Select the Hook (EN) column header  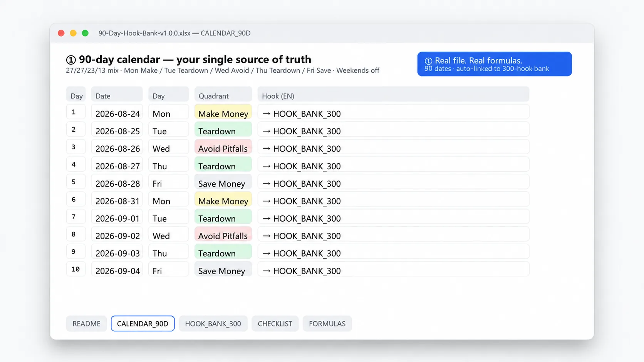pyautogui.click(x=393, y=95)
